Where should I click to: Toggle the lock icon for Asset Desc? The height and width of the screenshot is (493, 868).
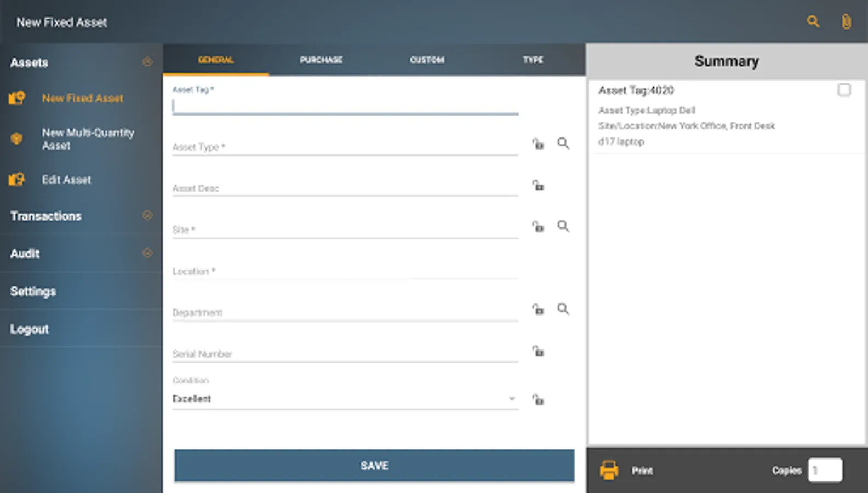pos(538,185)
